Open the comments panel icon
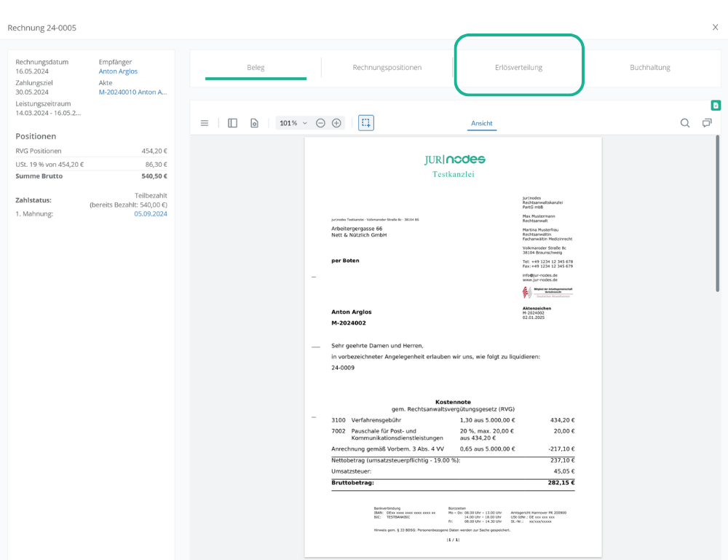The height and width of the screenshot is (560, 728). [x=707, y=123]
